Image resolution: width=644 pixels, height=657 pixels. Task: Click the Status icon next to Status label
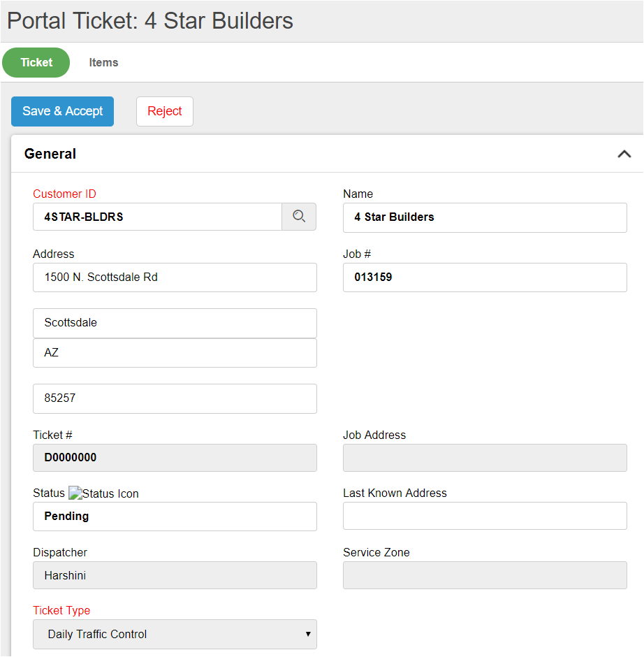[103, 493]
